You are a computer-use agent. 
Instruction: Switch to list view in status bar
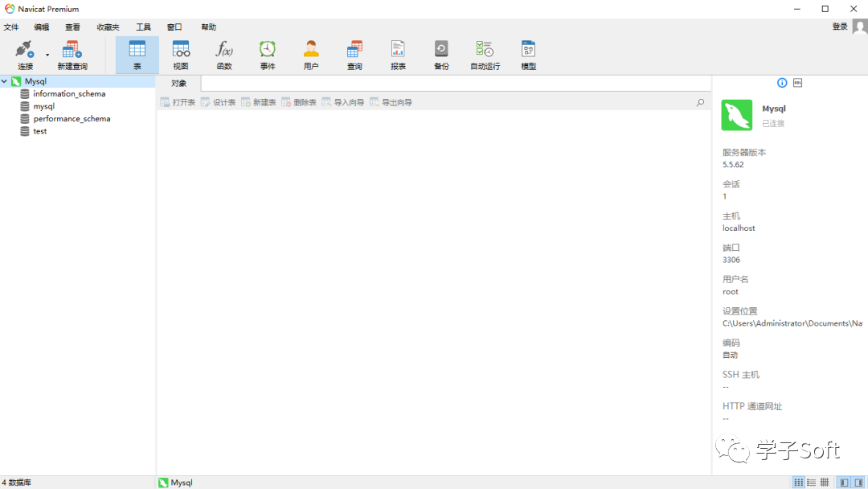tap(812, 483)
